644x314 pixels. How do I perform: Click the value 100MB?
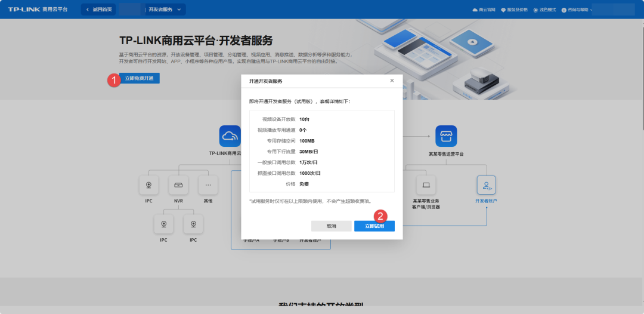coord(307,140)
